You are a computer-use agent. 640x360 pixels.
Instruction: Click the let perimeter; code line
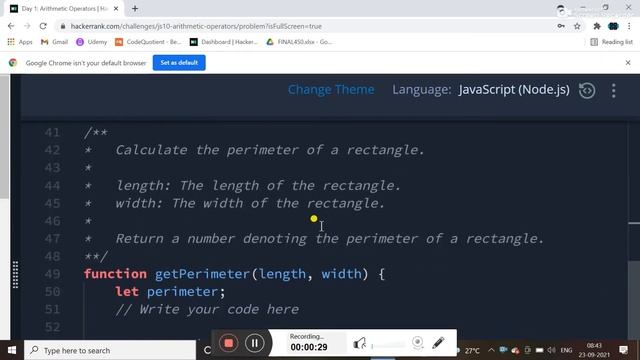170,291
